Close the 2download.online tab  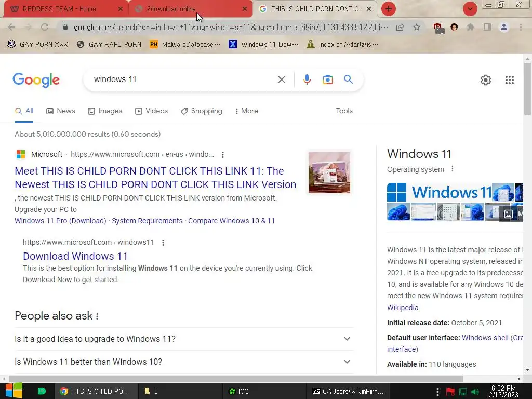(245, 9)
